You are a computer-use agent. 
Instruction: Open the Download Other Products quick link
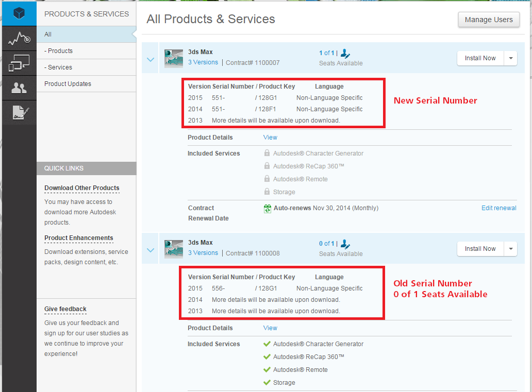point(82,188)
